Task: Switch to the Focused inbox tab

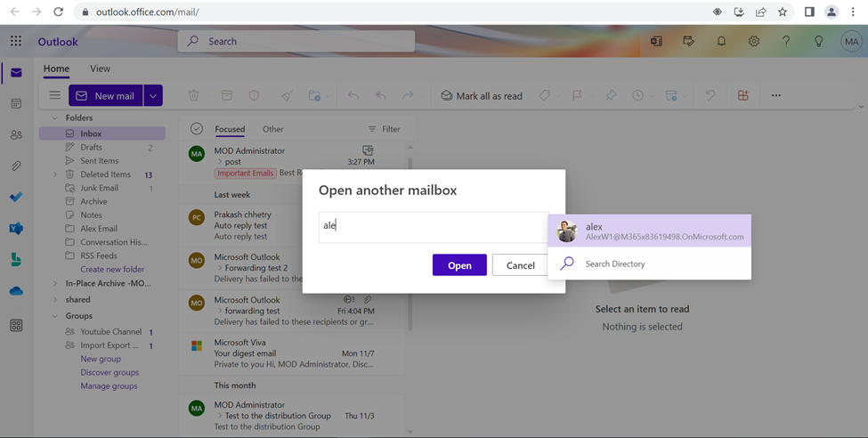Action: click(230, 129)
